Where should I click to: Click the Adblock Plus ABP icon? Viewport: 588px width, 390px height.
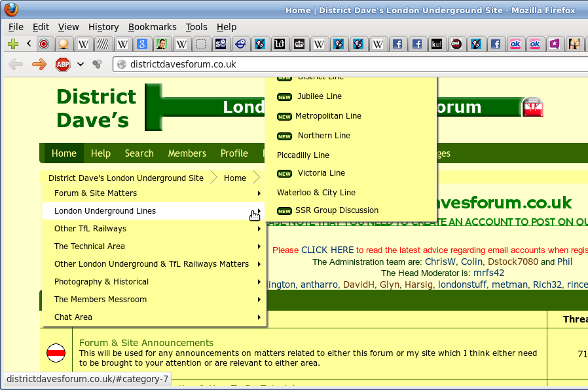[62, 64]
